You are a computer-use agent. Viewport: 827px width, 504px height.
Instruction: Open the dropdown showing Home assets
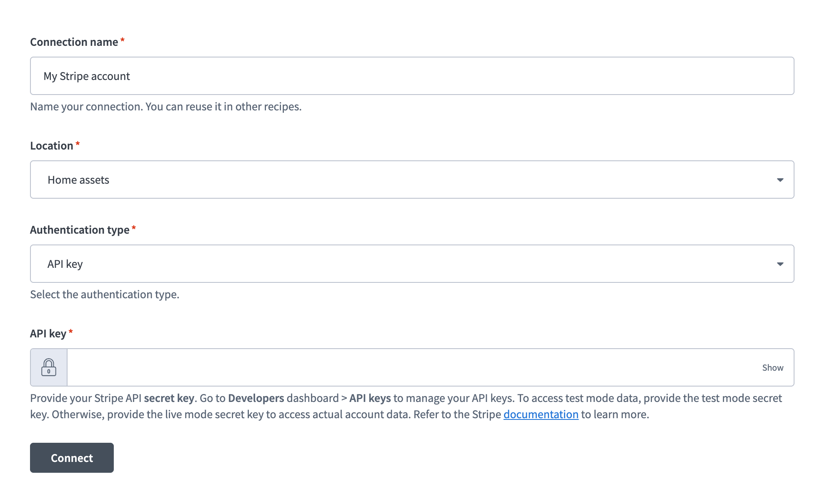pos(411,180)
